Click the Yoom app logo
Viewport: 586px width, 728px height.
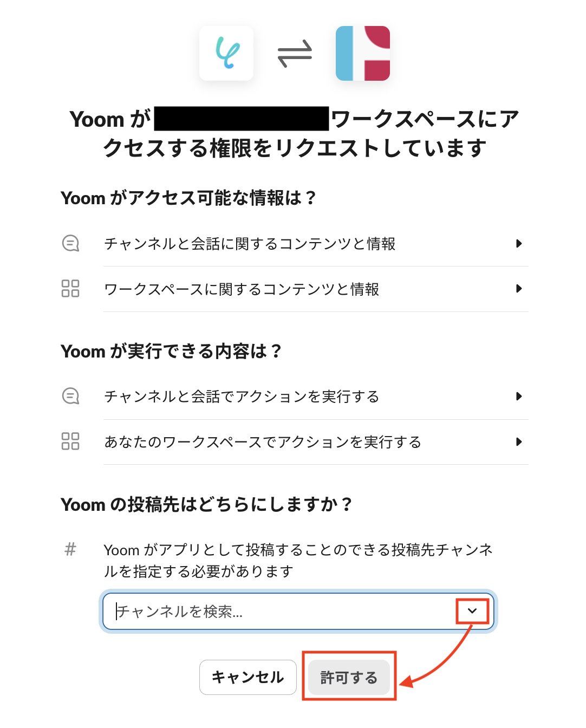226,53
